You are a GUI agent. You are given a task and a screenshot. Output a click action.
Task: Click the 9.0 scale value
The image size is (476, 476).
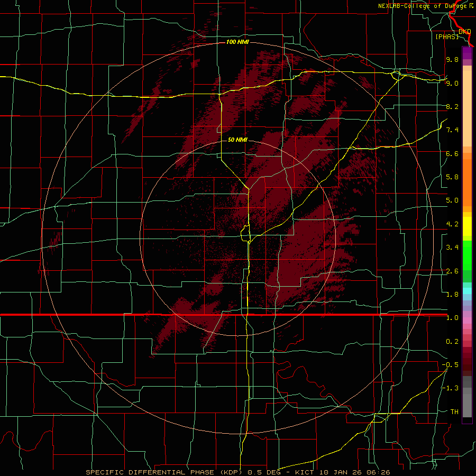[x=452, y=83]
